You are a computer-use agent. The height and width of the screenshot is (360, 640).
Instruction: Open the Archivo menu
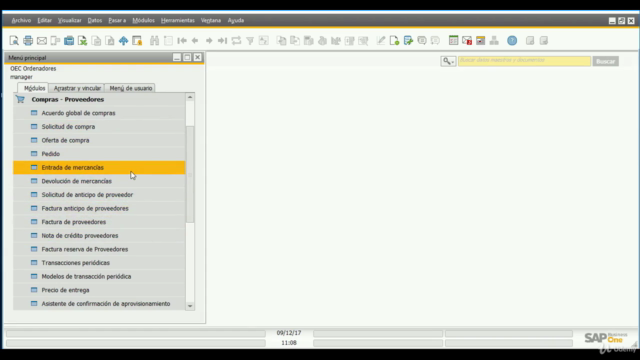point(21,20)
